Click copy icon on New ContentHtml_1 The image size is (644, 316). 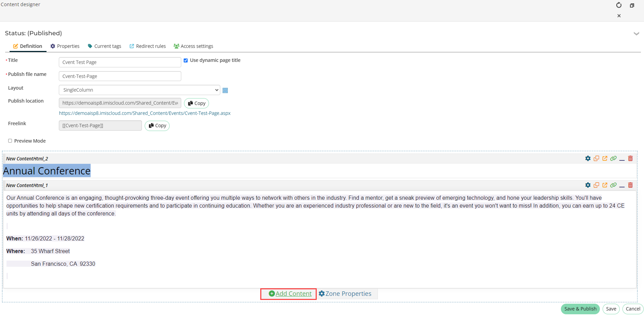pos(596,185)
